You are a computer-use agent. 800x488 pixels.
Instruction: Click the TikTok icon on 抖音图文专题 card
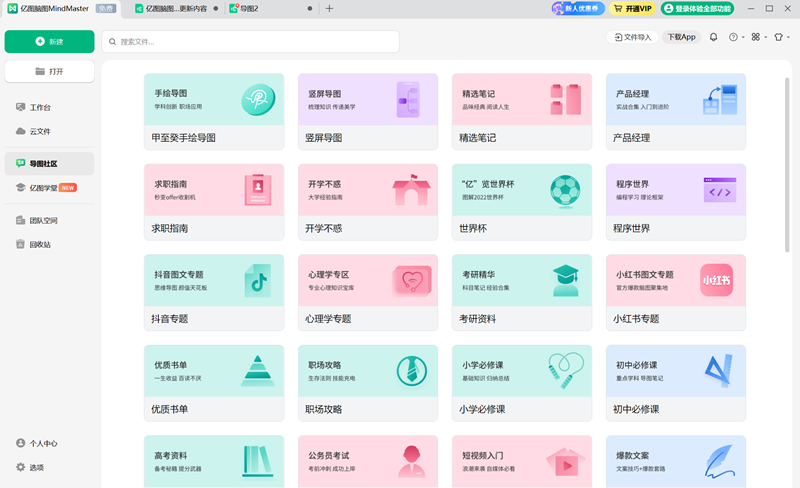[x=258, y=281]
